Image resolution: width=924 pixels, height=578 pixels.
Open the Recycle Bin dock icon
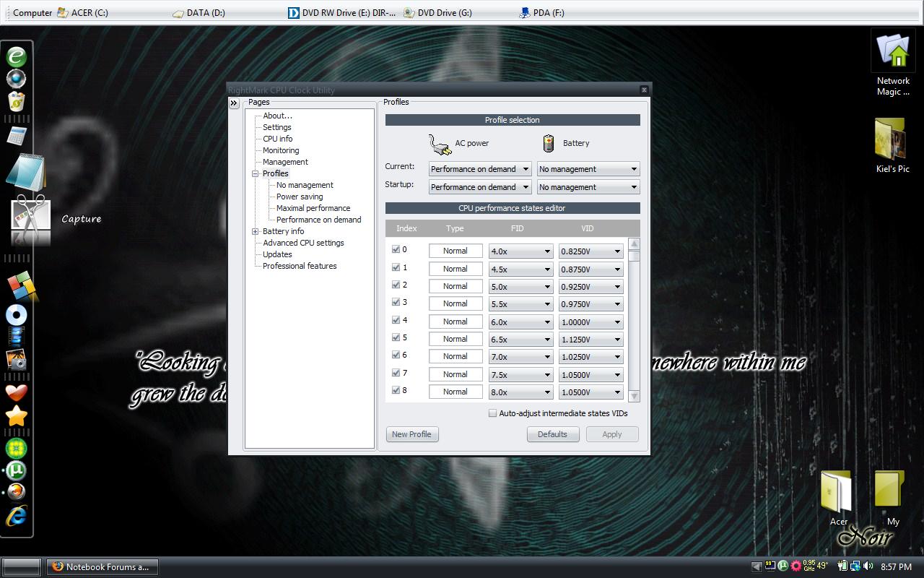pos(16,101)
